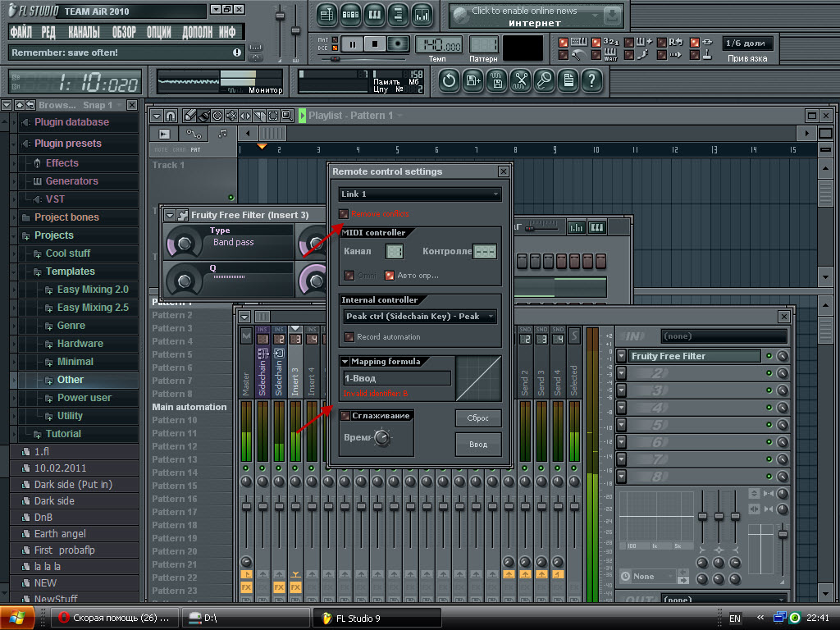Adjust the Время smoothing knob
Viewport: 840px width, 630px height.
point(382,438)
